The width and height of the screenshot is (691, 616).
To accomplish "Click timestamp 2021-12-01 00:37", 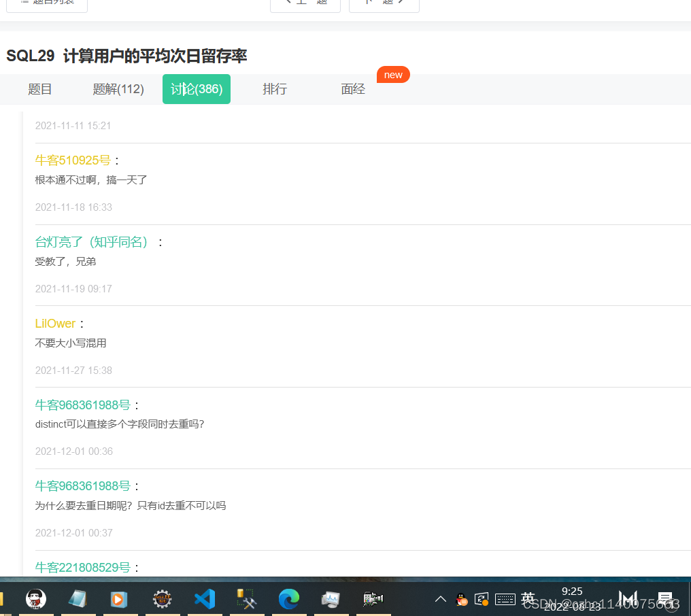I will 74,533.
